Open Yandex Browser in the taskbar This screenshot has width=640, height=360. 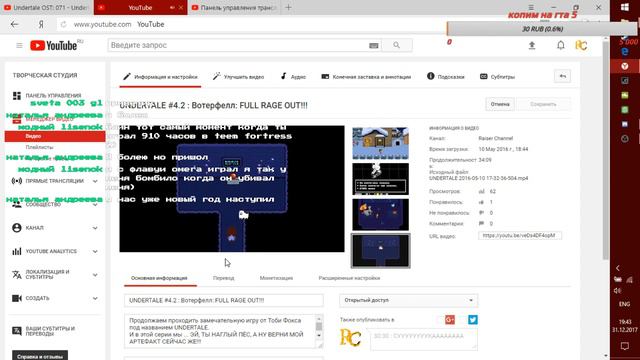[x=625, y=66]
